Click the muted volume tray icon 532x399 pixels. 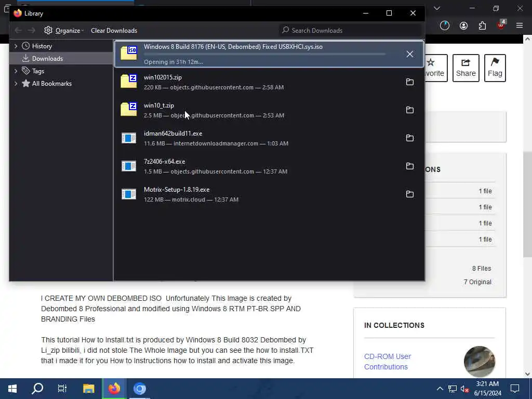click(464, 389)
